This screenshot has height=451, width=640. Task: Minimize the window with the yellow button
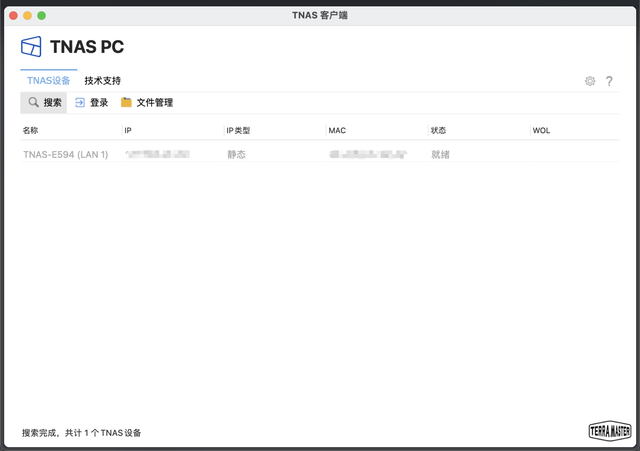click(27, 16)
